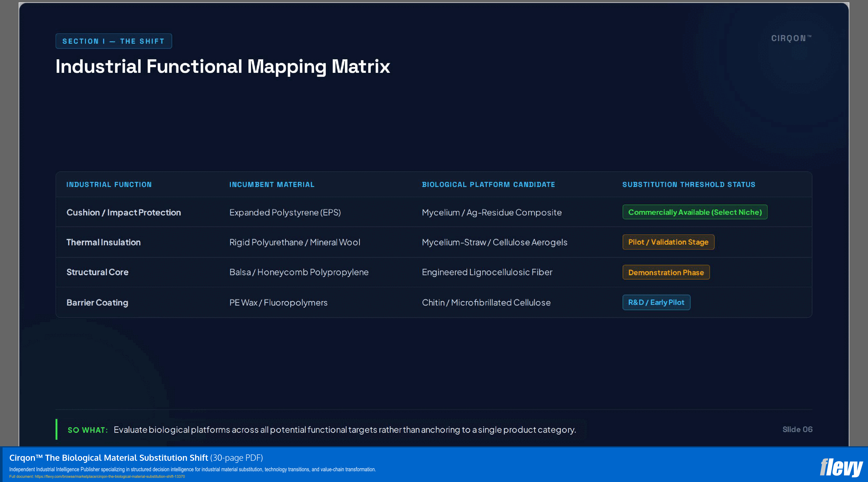Screen dimensions: 868x482
Task: Click the Engineered Lignocellulosic Fiber cell
Action: (487, 272)
